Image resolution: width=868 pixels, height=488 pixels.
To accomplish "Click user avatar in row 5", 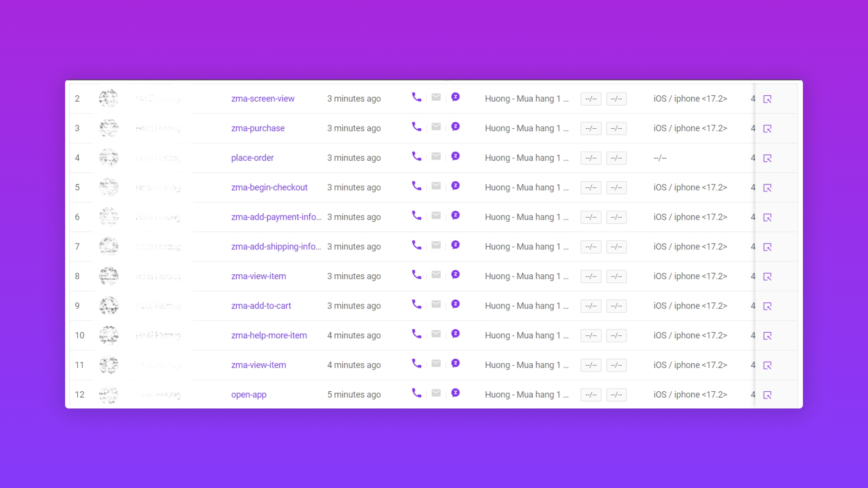I will click(108, 187).
